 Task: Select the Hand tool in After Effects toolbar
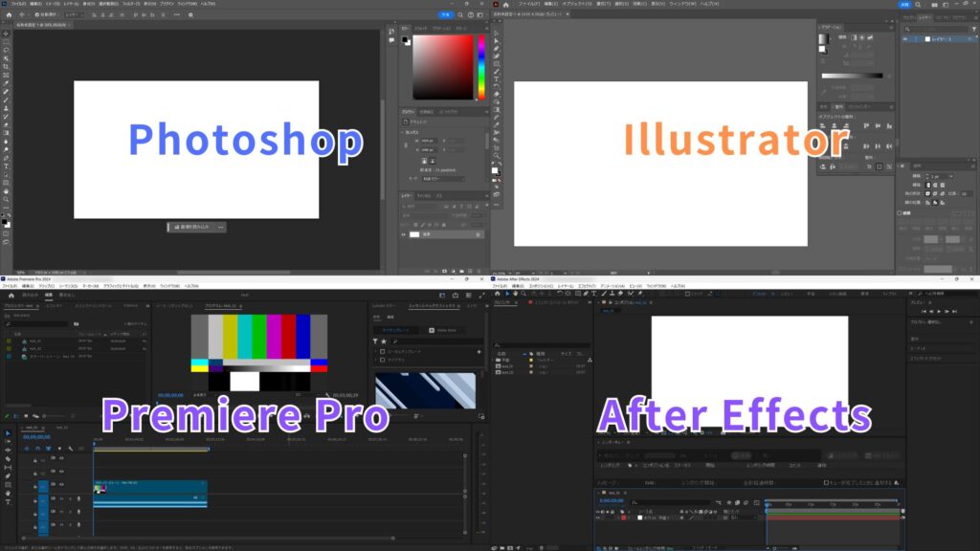pos(516,294)
